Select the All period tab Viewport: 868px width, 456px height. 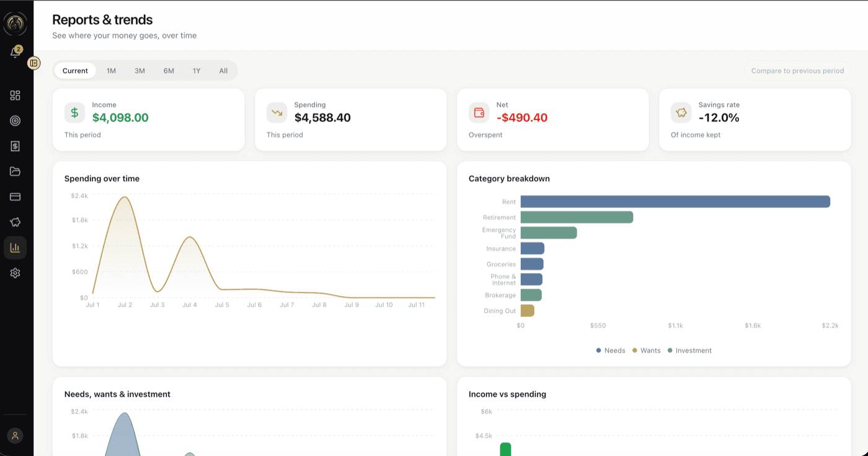(x=223, y=71)
